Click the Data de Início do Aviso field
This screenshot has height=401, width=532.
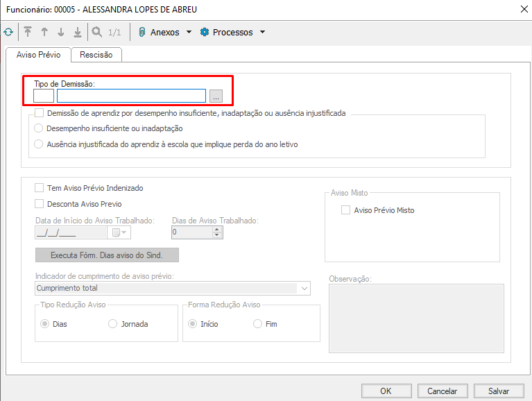71,232
